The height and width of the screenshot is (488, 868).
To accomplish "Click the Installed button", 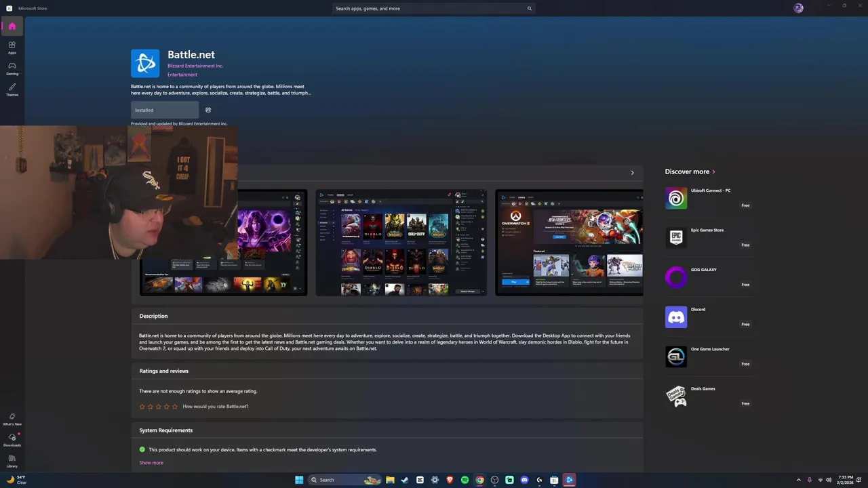I will (x=165, y=110).
